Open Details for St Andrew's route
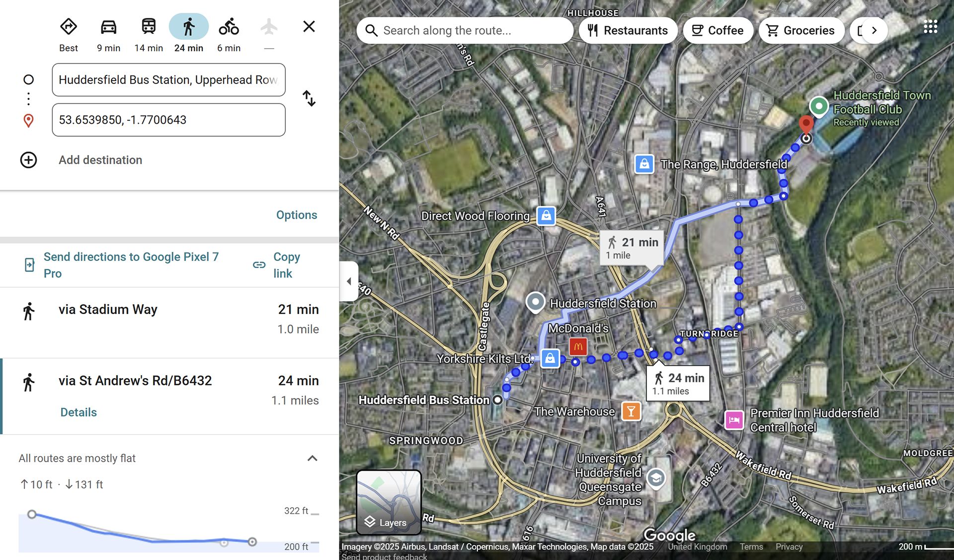The height and width of the screenshot is (560, 954). coord(79,412)
